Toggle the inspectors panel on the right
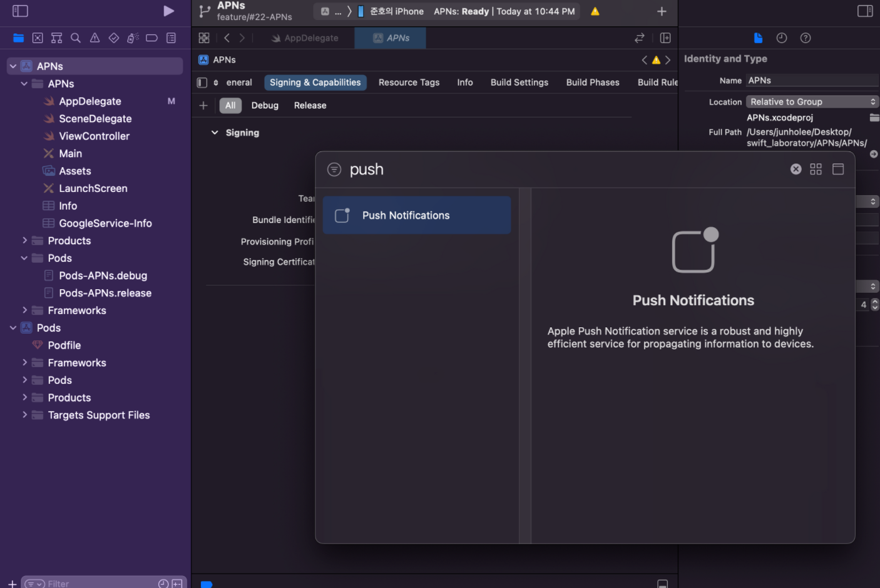This screenshot has height=588, width=880. [x=865, y=11]
